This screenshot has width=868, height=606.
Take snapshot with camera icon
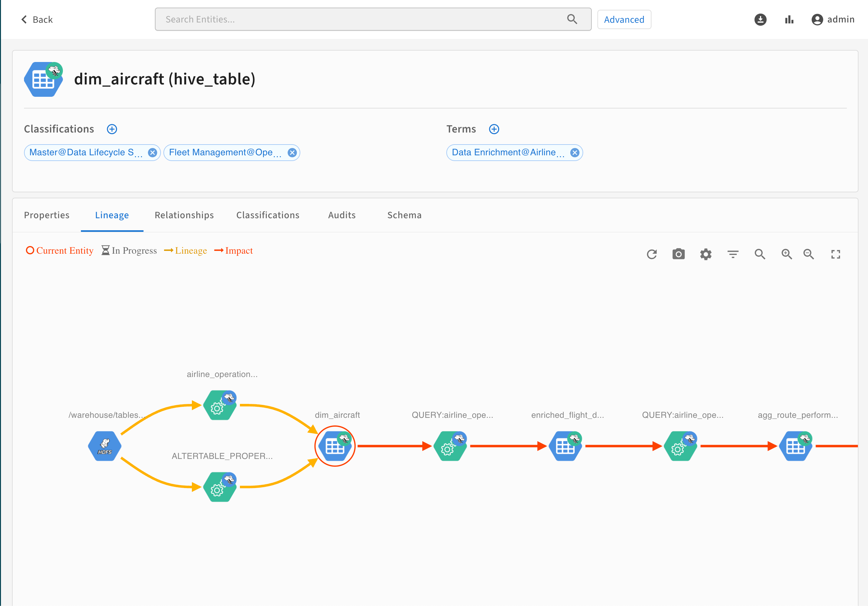[x=679, y=254]
